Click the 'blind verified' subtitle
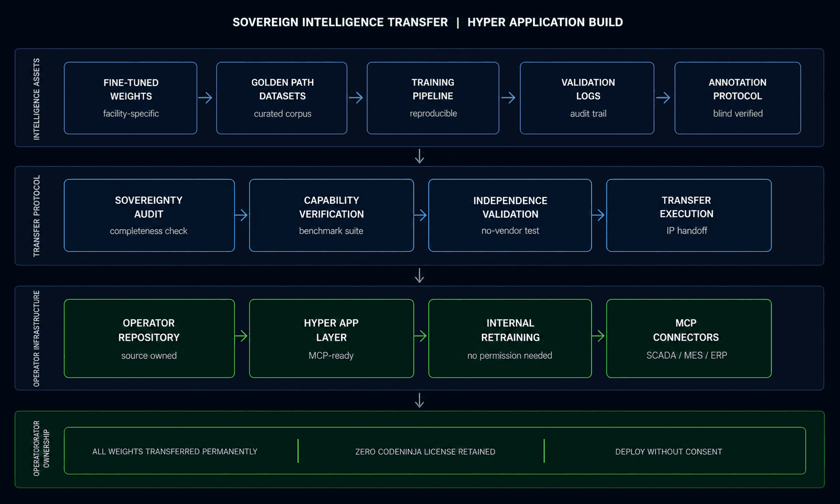 pyautogui.click(x=737, y=114)
